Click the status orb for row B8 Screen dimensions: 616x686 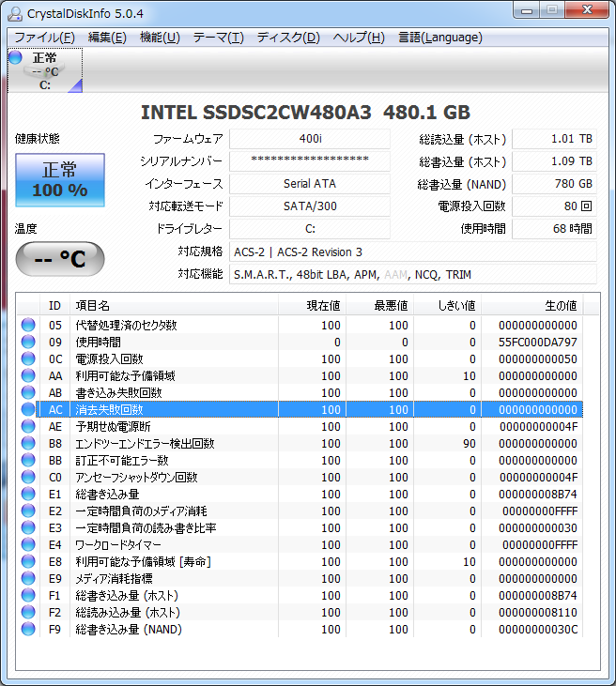28,443
